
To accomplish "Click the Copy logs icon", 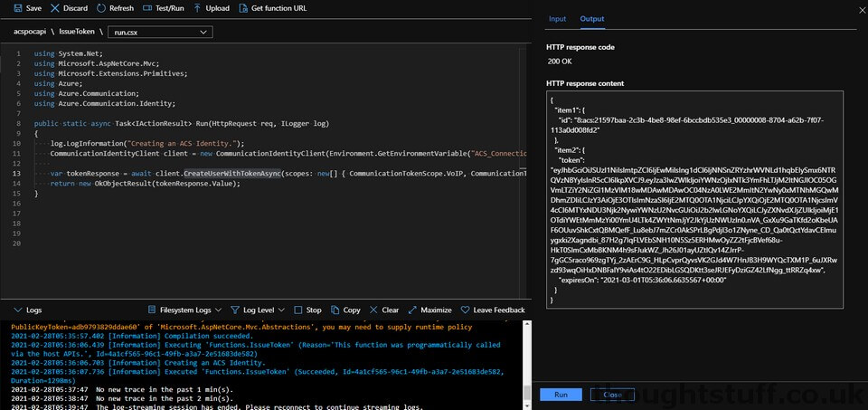I will (335, 310).
